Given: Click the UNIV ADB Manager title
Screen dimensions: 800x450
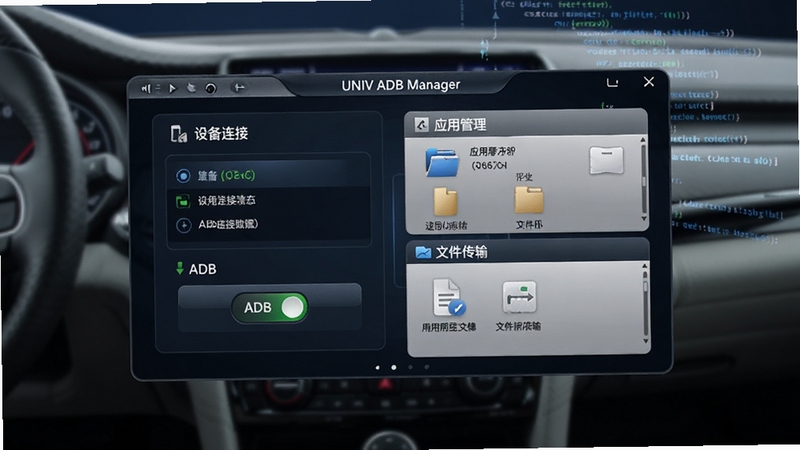Looking at the screenshot, I should click(x=401, y=85).
